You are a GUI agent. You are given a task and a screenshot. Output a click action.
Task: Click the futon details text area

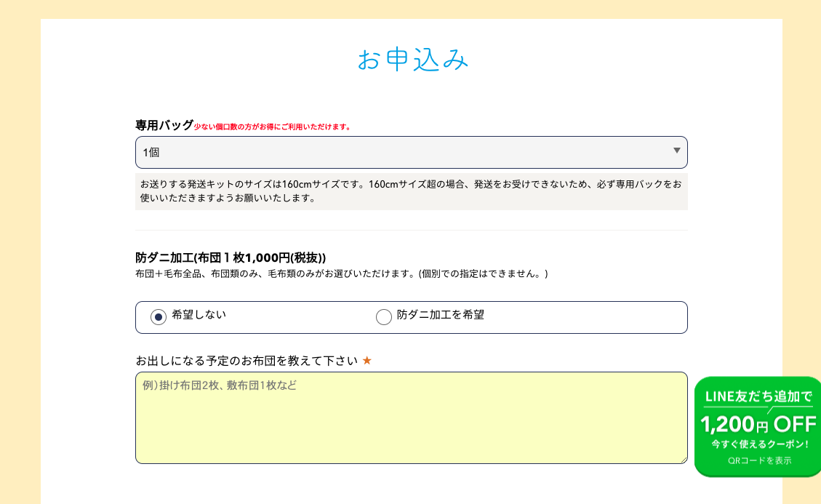[411, 417]
